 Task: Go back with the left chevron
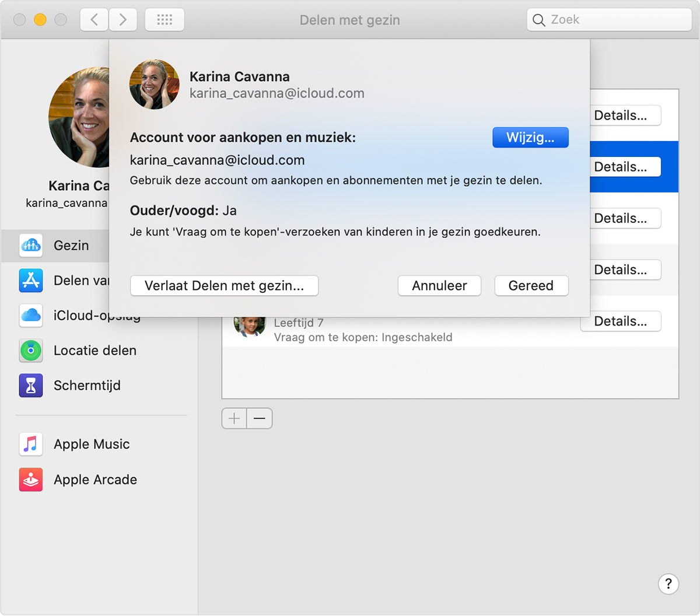[94, 20]
